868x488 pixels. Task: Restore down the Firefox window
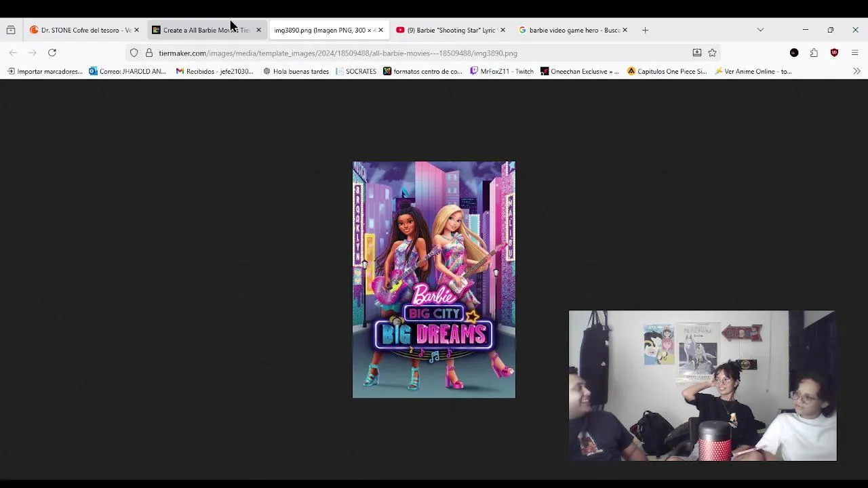click(x=830, y=30)
